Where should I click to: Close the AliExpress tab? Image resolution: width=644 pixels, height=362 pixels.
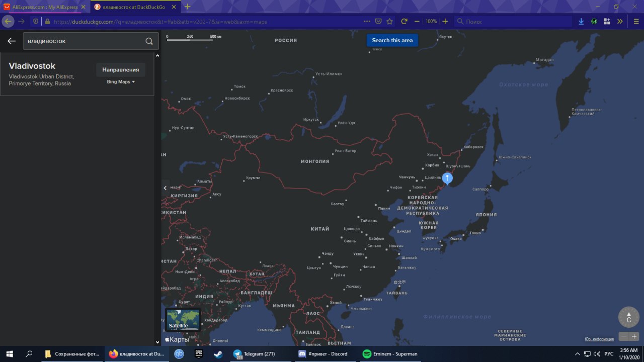point(83,7)
